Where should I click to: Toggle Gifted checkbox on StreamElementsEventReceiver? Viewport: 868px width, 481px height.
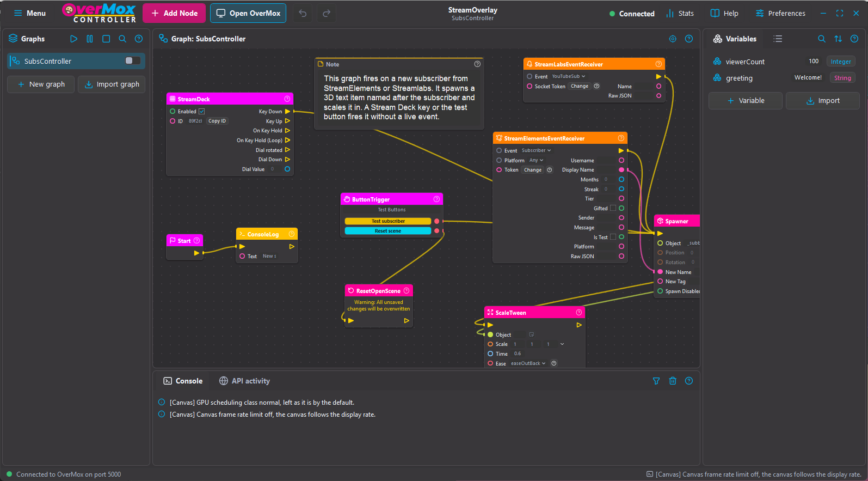(x=613, y=208)
